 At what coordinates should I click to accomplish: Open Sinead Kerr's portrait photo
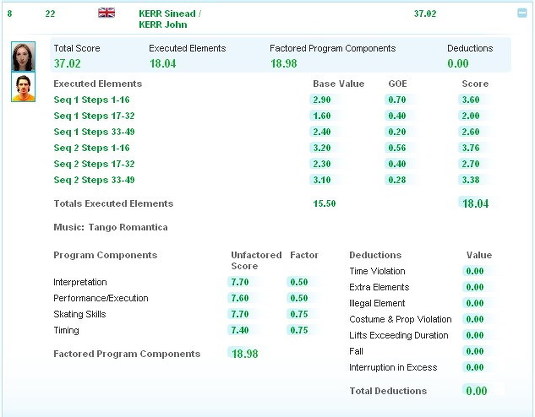click(23, 56)
